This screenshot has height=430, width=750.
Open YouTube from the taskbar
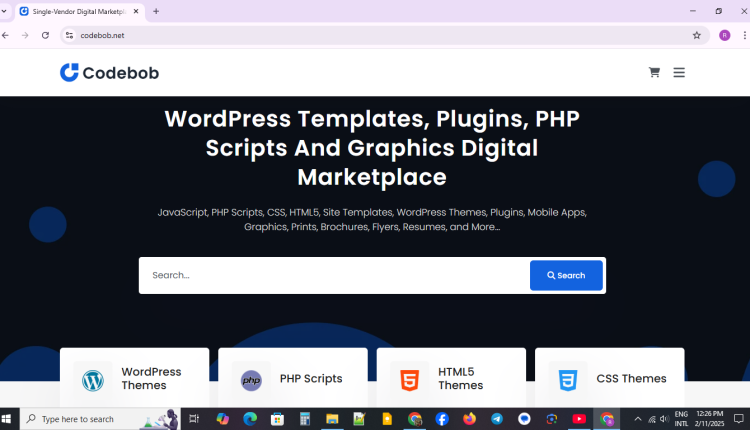pos(579,419)
